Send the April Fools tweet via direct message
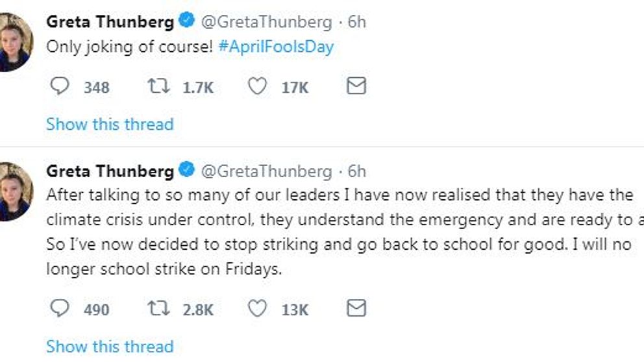 [x=356, y=86]
